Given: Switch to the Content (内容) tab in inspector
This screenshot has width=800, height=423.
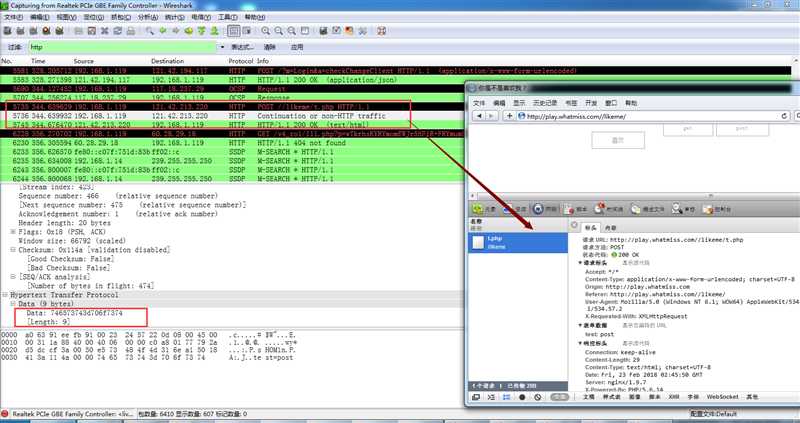Looking at the screenshot, I should (611, 228).
